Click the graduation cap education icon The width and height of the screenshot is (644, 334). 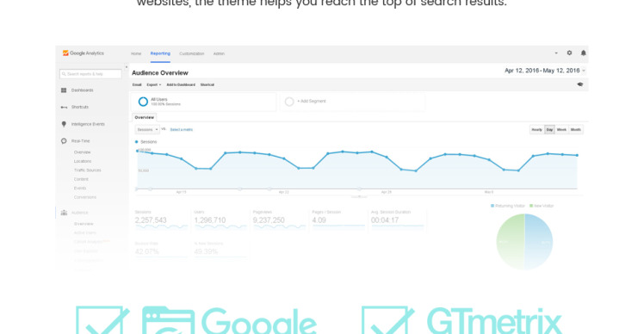click(x=580, y=84)
